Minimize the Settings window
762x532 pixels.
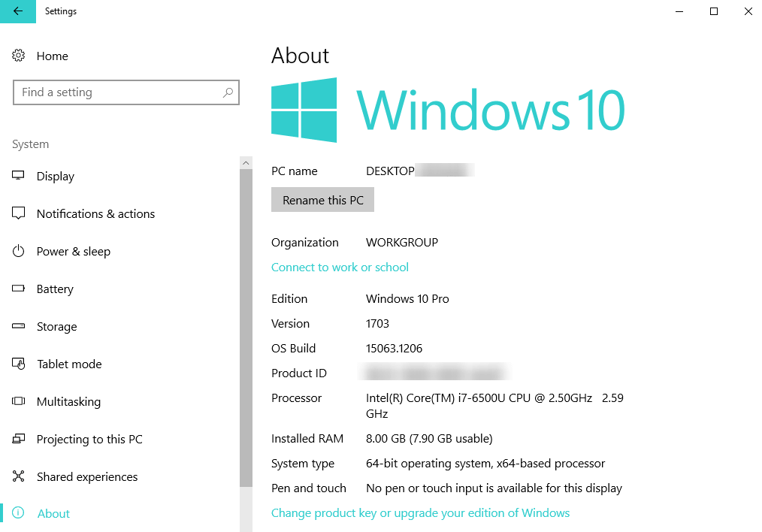[679, 11]
